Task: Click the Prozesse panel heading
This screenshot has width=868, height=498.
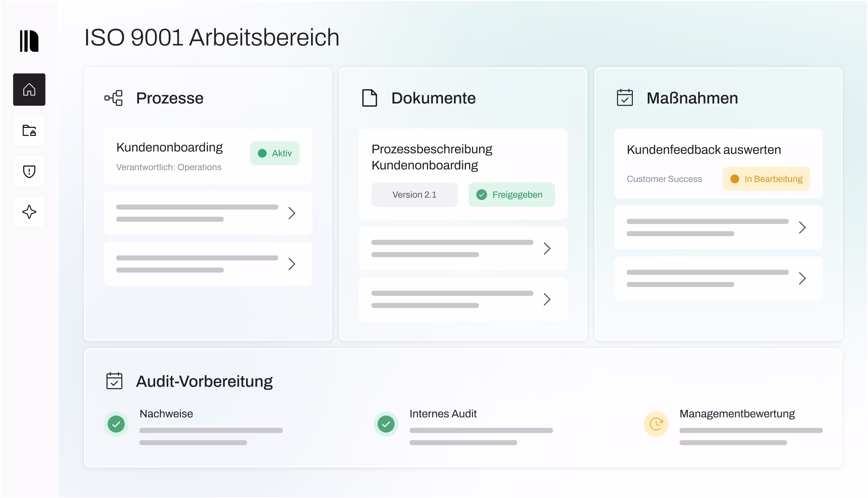Action: pos(170,98)
